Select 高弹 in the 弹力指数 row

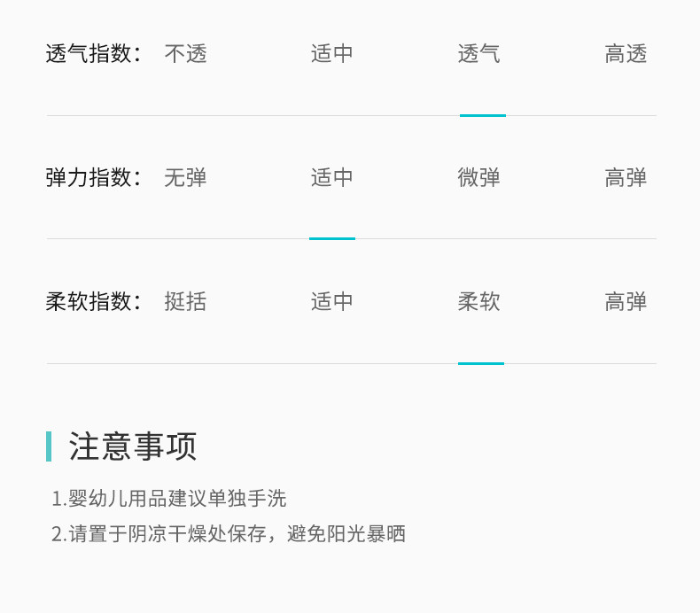click(x=626, y=178)
